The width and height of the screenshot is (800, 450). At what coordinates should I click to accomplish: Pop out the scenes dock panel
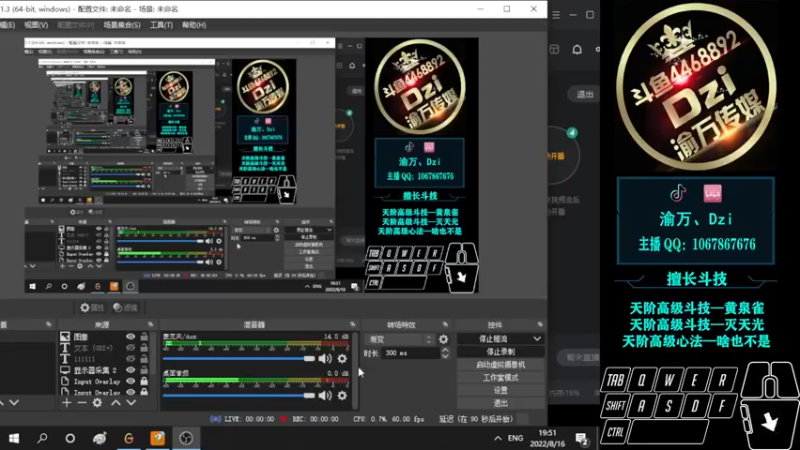pyautogui.click(x=48, y=324)
